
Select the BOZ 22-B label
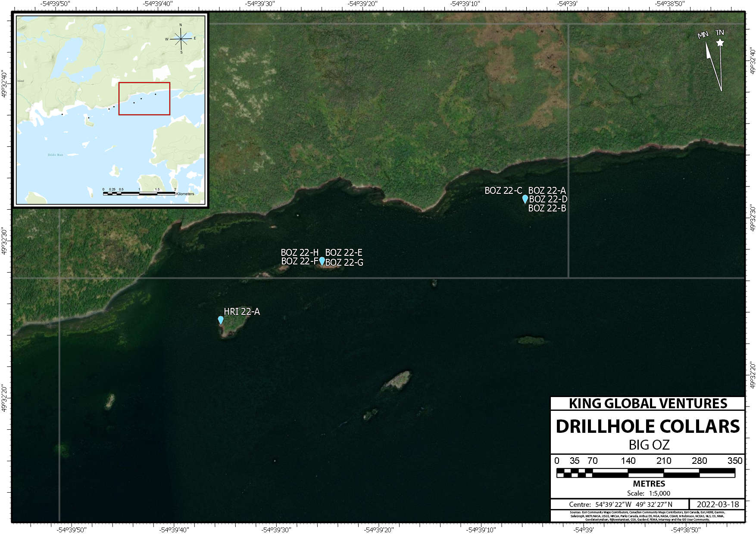(547, 208)
